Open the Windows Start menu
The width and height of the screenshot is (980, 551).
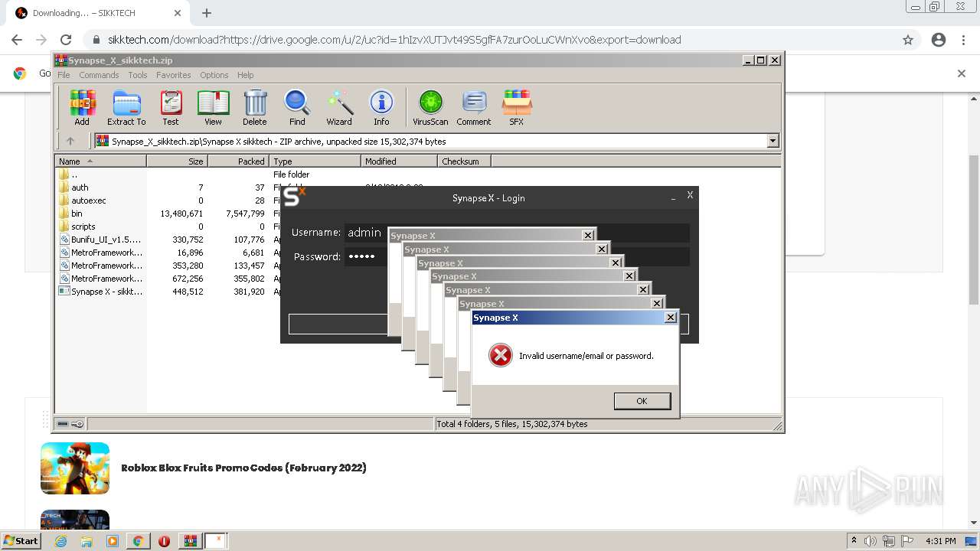click(x=21, y=540)
